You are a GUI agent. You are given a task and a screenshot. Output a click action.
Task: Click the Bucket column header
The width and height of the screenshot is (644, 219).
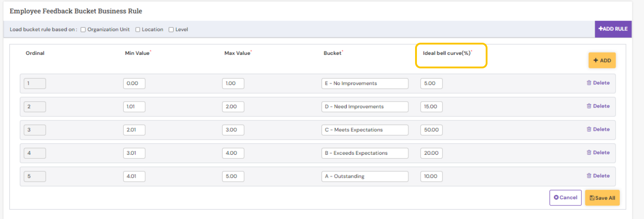point(333,53)
